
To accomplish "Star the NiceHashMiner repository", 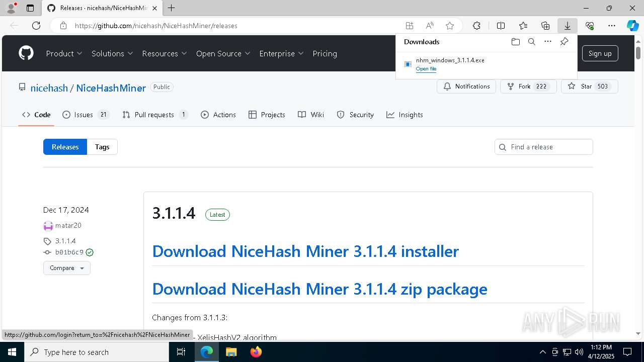I will click(x=589, y=86).
